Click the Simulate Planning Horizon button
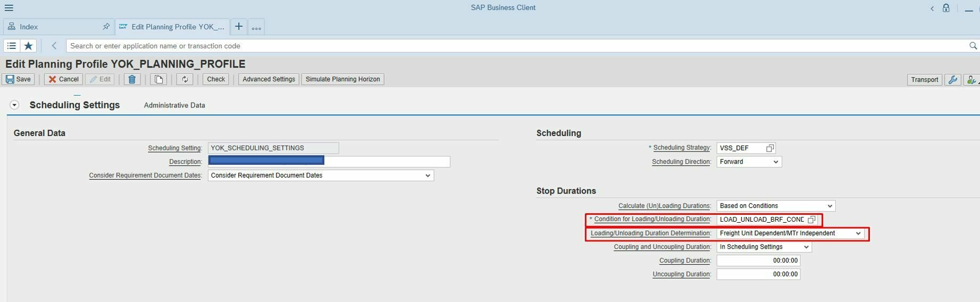The height and width of the screenshot is (302, 980). pos(342,79)
